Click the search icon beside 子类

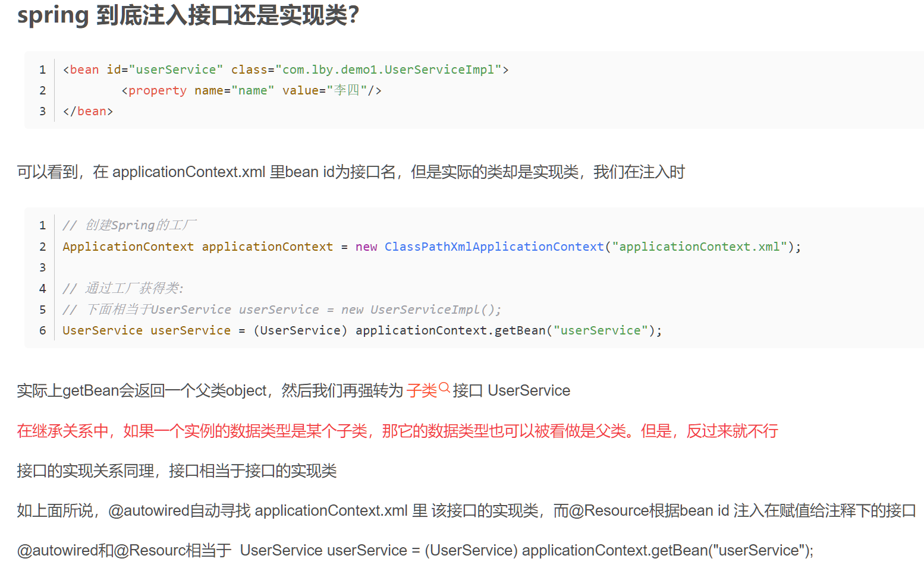pyautogui.click(x=444, y=389)
